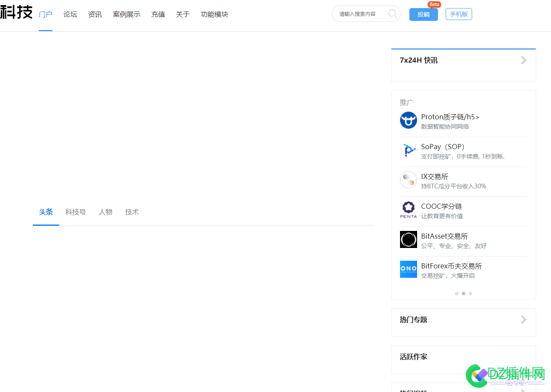Open the 关于 navigation item
The image size is (551, 392).
183,14
